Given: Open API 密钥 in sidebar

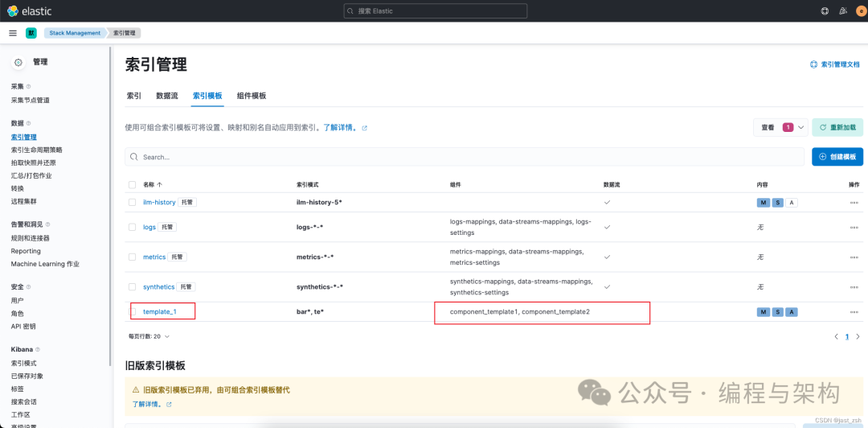Looking at the screenshot, I should click(23, 327).
